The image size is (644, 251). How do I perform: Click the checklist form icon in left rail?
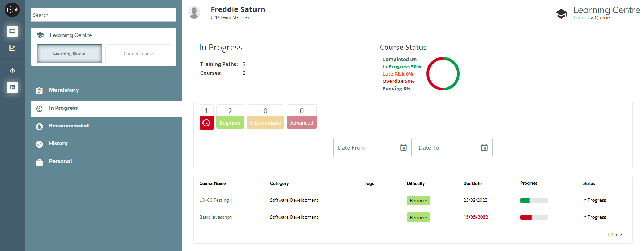pyautogui.click(x=12, y=87)
